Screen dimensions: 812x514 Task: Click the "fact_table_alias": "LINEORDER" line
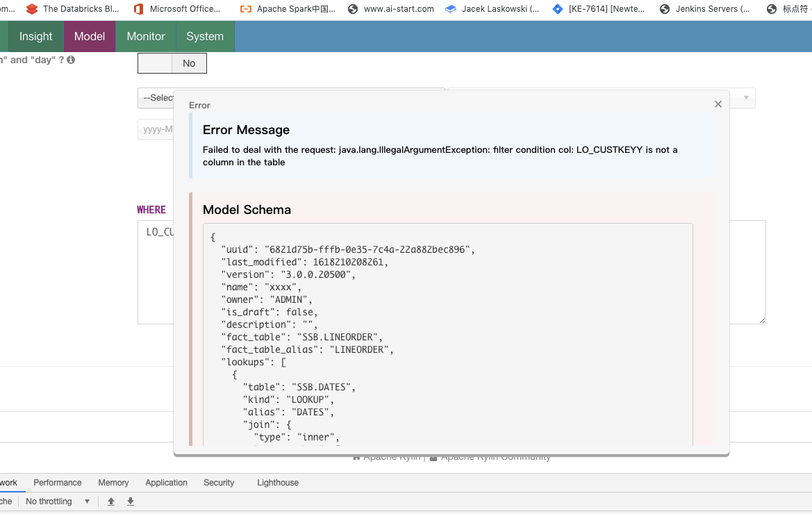[x=307, y=349]
